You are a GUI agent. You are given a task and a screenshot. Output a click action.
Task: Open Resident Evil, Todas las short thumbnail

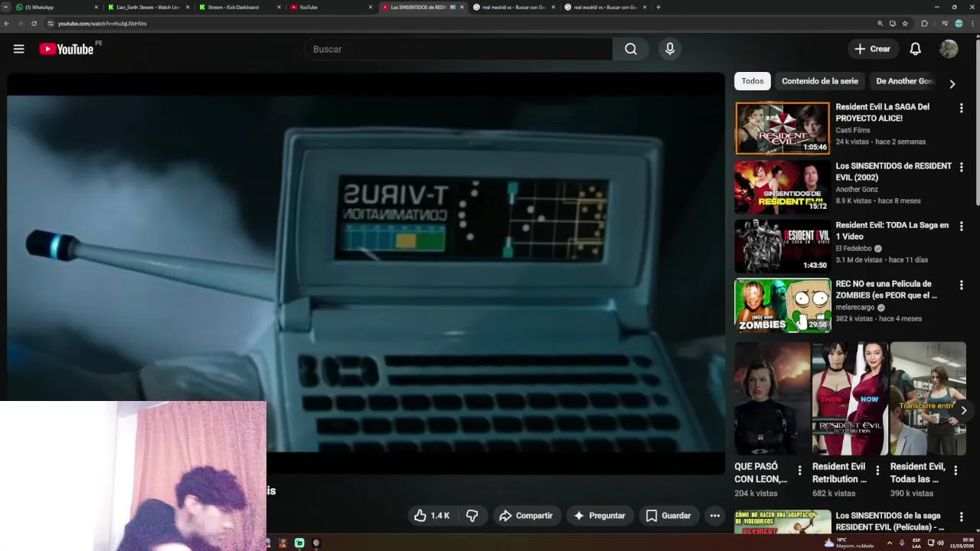pos(928,399)
